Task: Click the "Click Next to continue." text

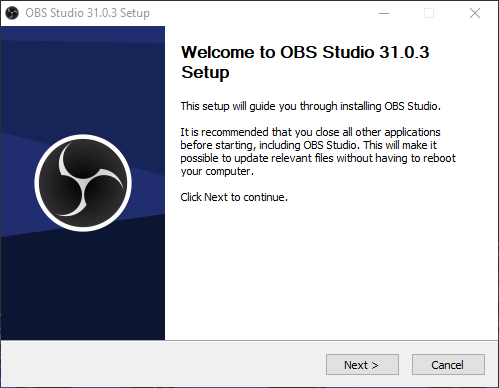Action: (x=234, y=197)
